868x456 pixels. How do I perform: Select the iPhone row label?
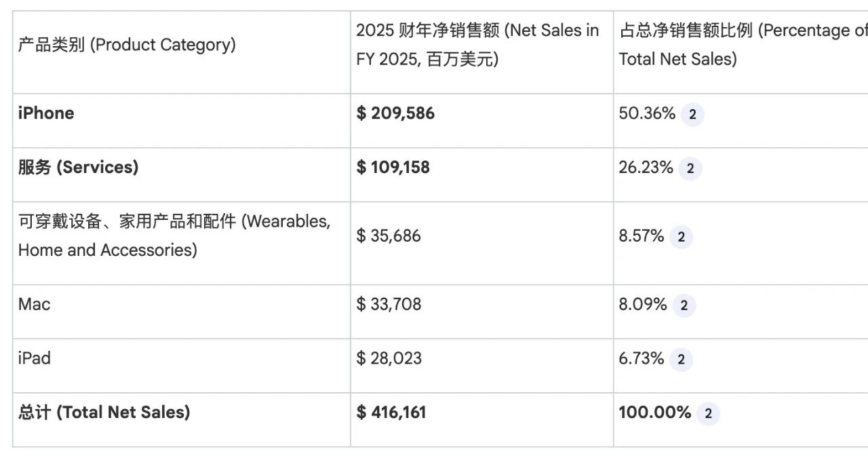pyautogui.click(x=46, y=113)
